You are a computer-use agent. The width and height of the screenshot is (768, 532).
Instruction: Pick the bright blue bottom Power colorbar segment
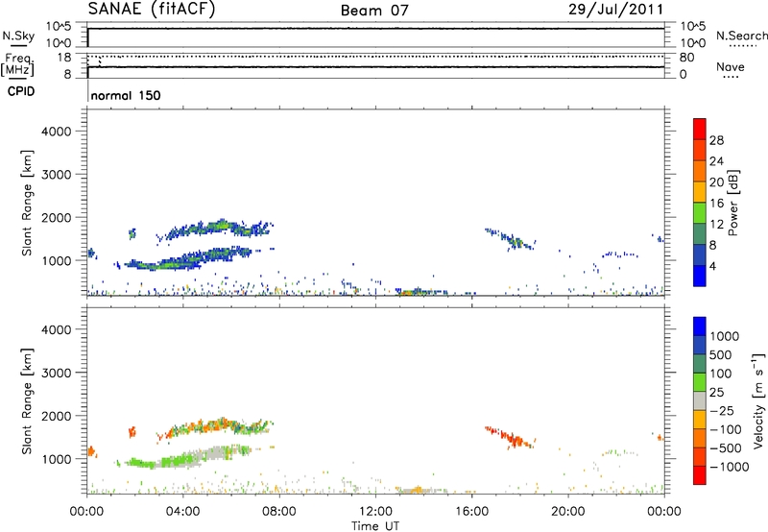click(700, 276)
